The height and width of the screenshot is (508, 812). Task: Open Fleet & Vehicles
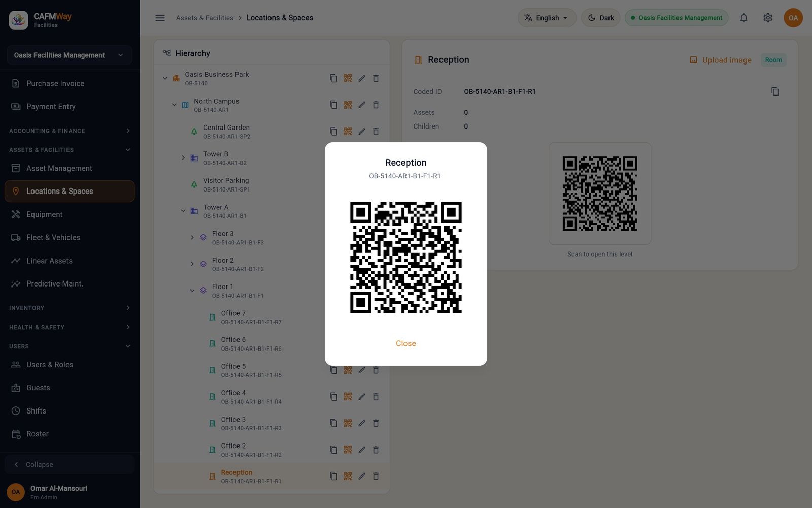[x=70, y=237]
